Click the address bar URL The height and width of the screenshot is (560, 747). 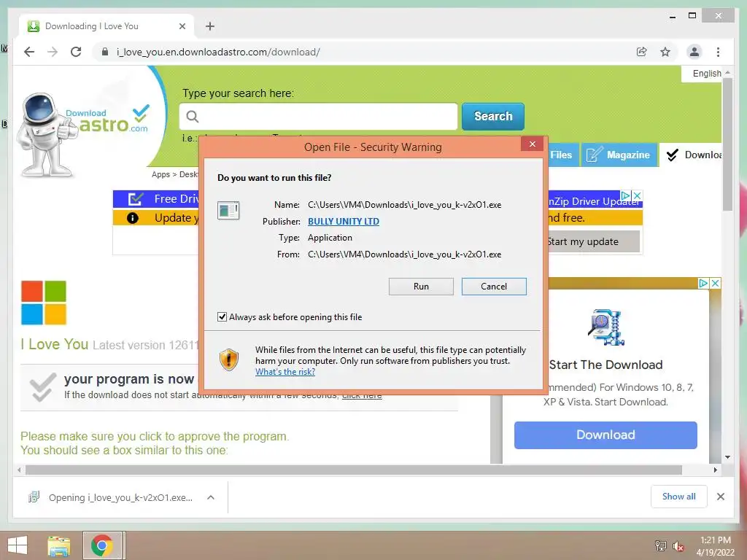(x=218, y=52)
